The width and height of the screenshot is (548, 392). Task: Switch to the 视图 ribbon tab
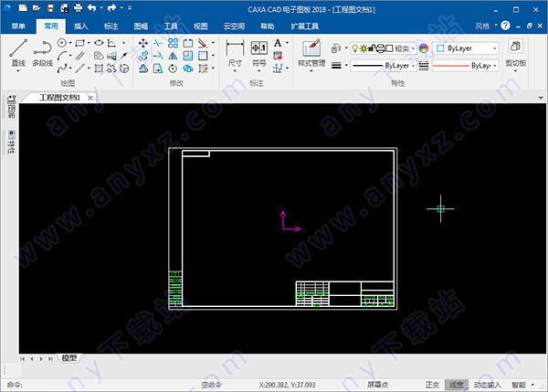[x=201, y=26]
